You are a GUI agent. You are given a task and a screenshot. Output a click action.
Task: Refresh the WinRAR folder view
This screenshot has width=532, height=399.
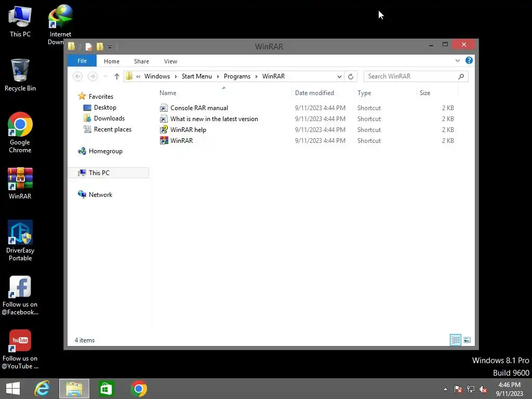click(x=351, y=76)
